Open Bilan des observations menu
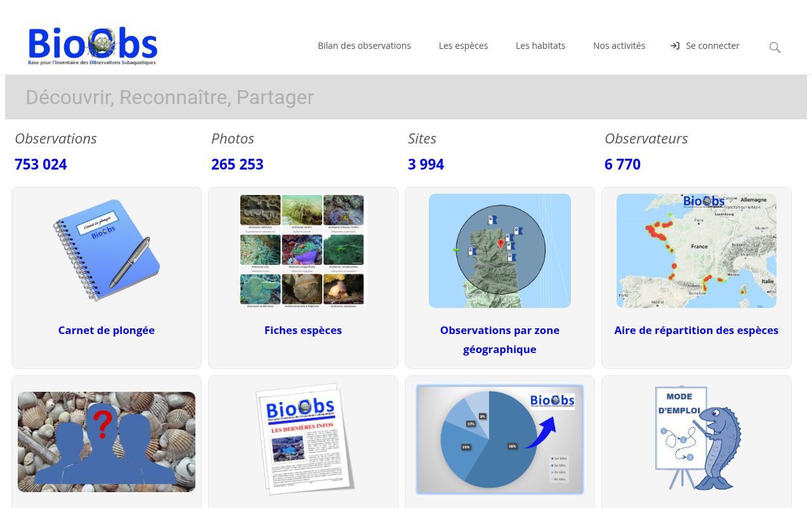812x508 pixels. click(x=364, y=46)
